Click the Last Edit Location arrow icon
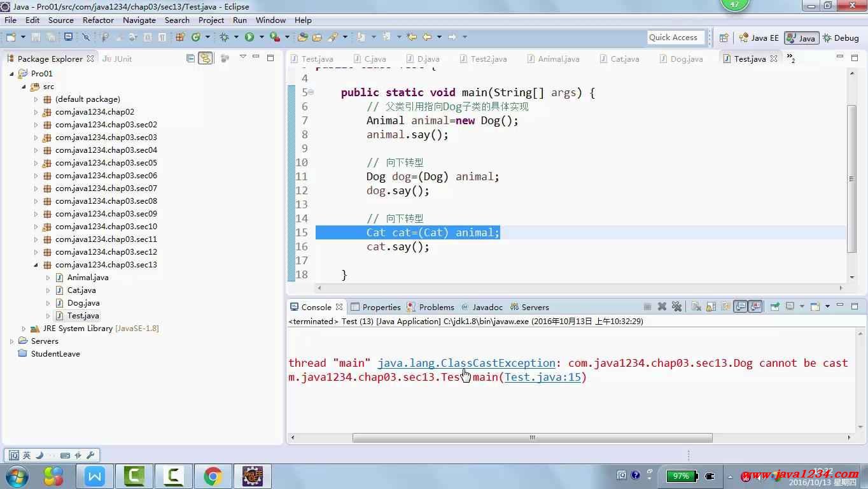Viewport: 868px width, 489px height. 412,37
